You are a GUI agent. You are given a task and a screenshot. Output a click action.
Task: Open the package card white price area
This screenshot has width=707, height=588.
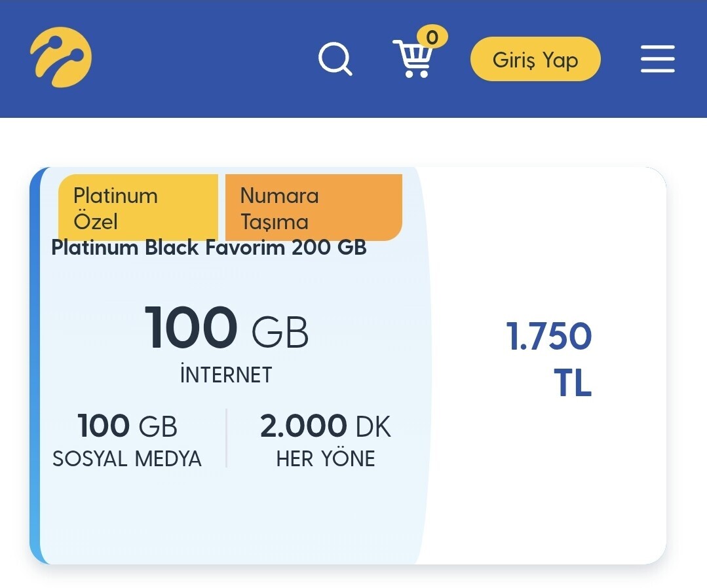(546, 473)
